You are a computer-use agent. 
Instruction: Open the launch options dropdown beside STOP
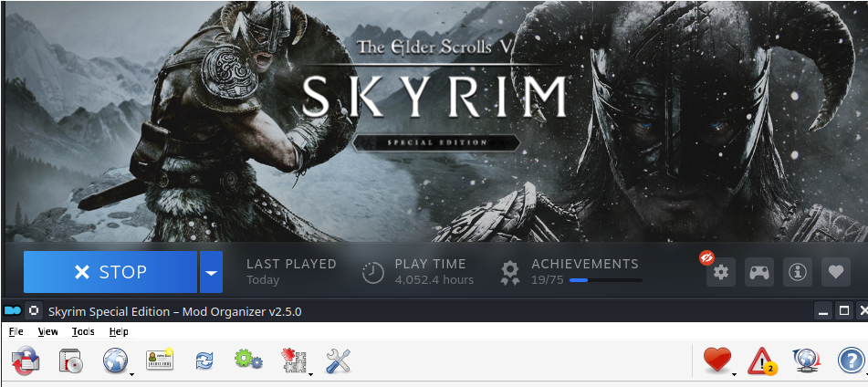click(x=211, y=272)
